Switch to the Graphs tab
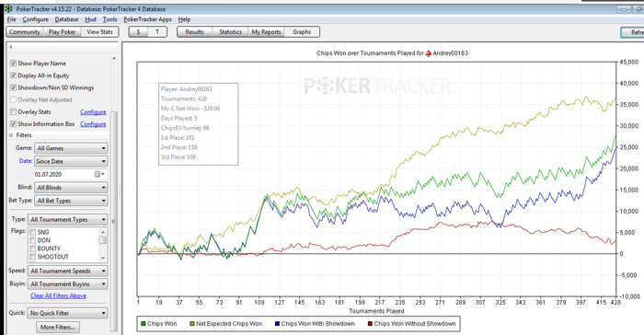 pyautogui.click(x=302, y=32)
